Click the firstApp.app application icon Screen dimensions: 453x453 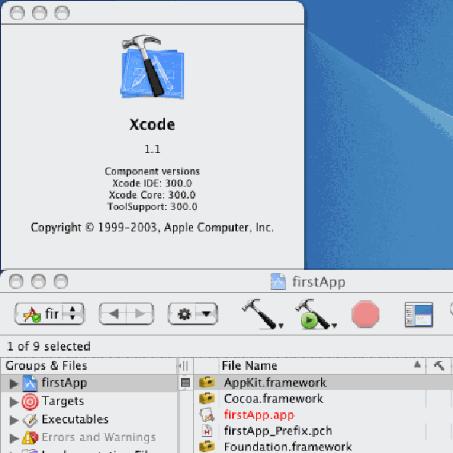click(207, 415)
